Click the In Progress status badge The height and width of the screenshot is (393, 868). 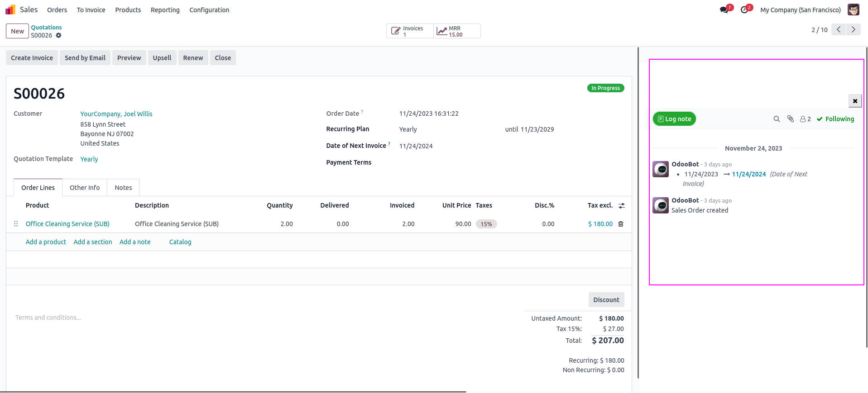(x=605, y=88)
